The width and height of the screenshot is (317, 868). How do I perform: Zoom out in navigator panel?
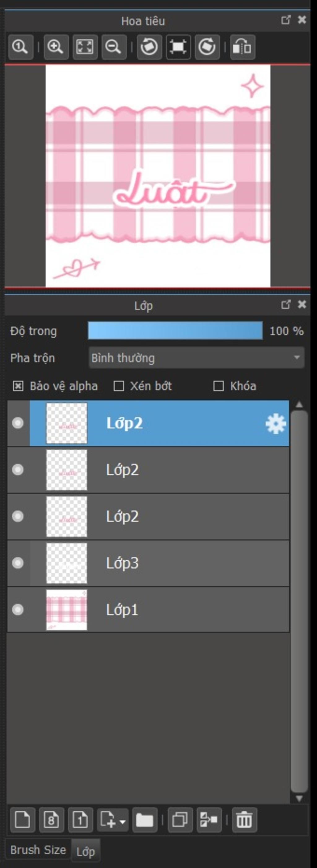coord(114,47)
